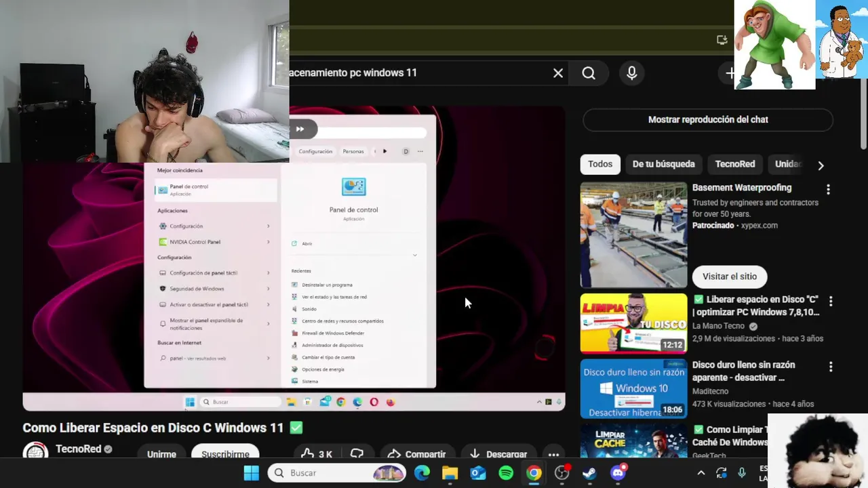The image size is (868, 488).
Task: Expand Activar o desactivar el panel táctil chevron
Action: [x=269, y=305]
